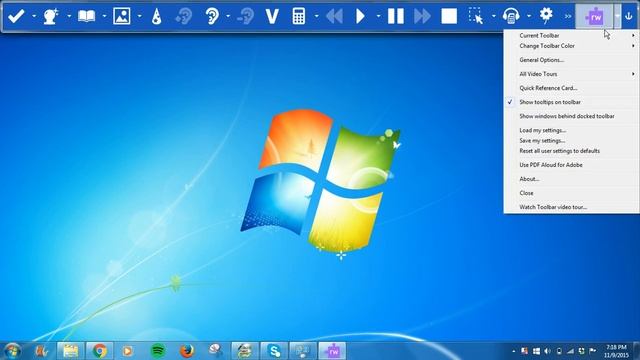Open the Picture Dictionary icon
640x360 pixels.
point(122,16)
